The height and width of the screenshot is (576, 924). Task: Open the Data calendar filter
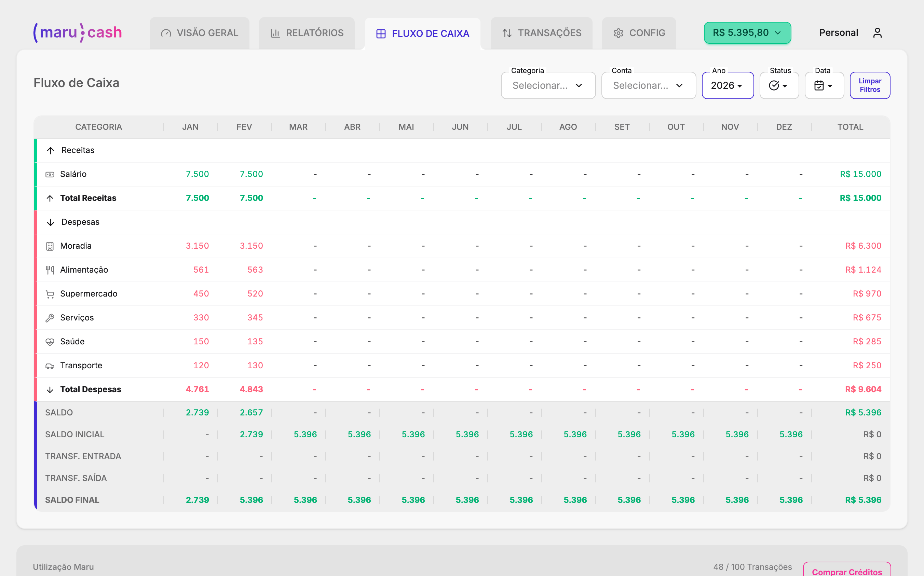coord(824,85)
